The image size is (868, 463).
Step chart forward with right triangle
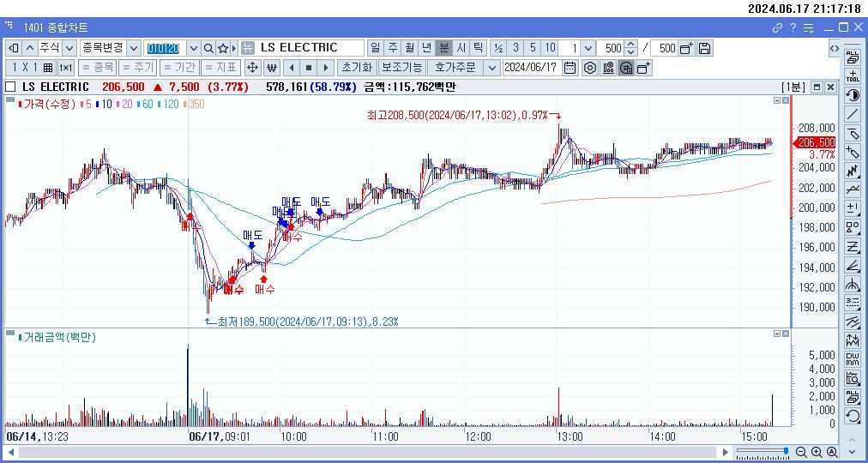[x=326, y=68]
